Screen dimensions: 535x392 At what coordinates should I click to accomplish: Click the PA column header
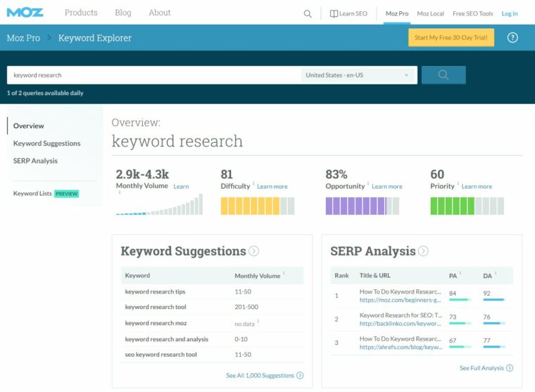pos(453,276)
